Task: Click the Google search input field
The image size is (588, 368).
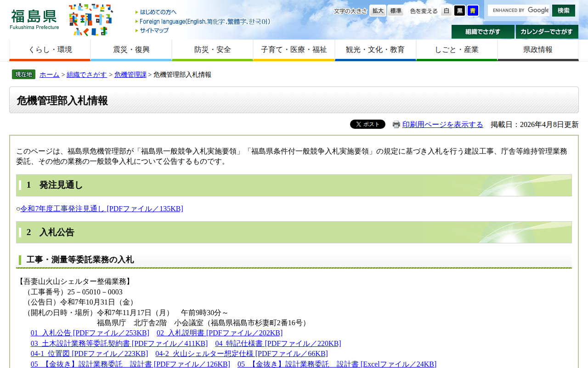Action: [x=519, y=10]
